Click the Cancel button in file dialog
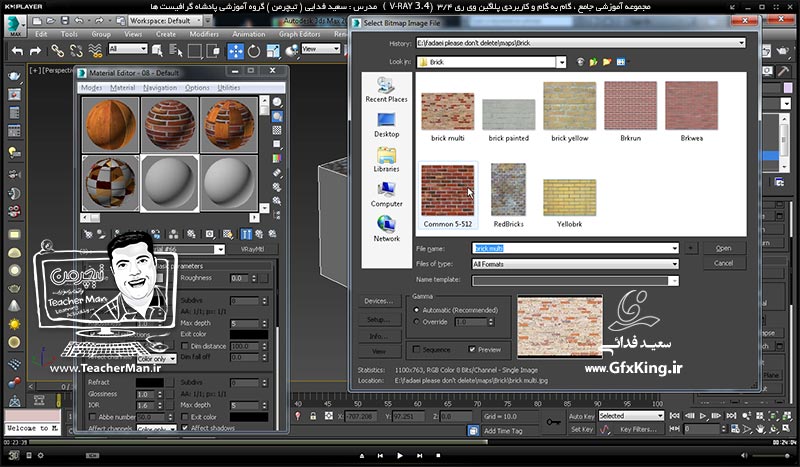 (723, 263)
